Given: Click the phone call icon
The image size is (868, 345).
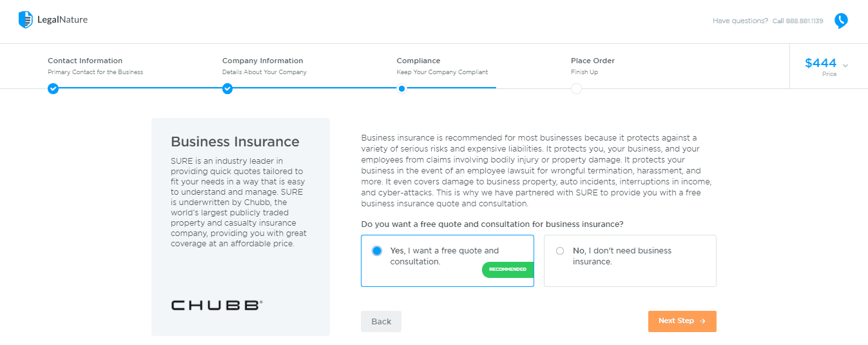Looking at the screenshot, I should [841, 21].
